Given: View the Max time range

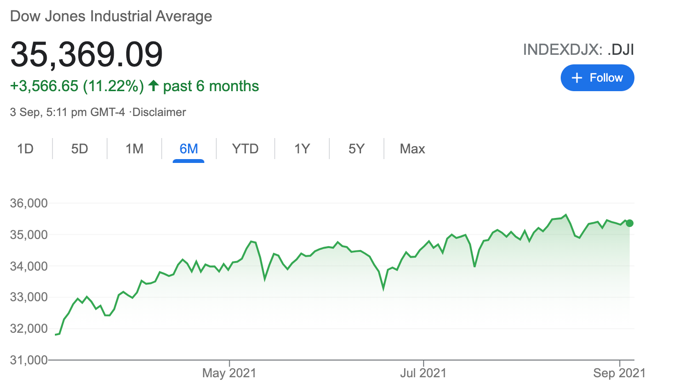Looking at the screenshot, I should click(x=412, y=149).
